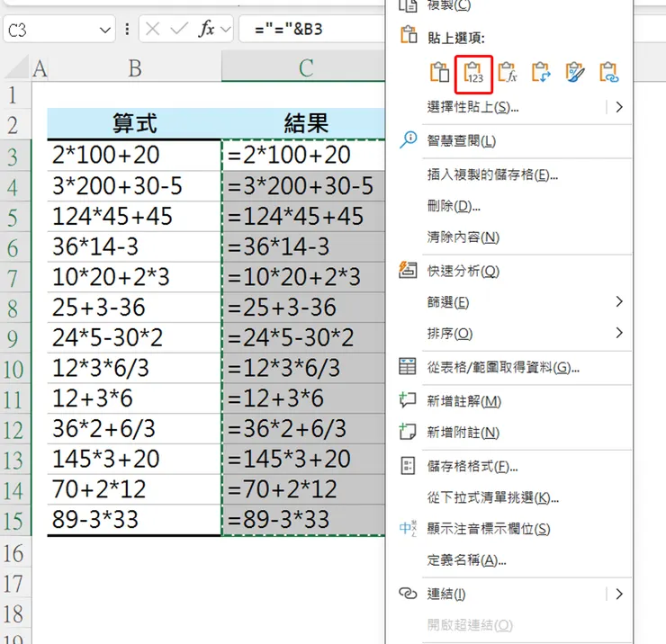Image resolution: width=666 pixels, height=644 pixels.
Task: Select row 3 header
Action: (15, 157)
